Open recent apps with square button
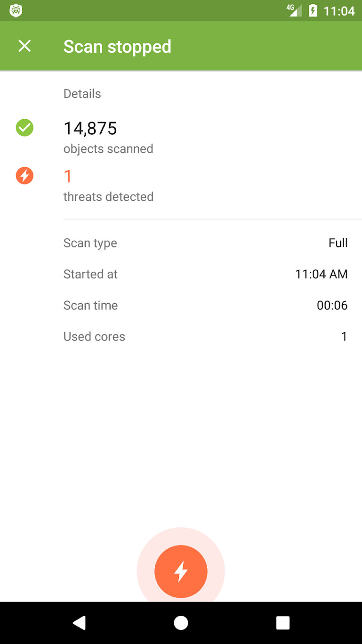 (282, 623)
